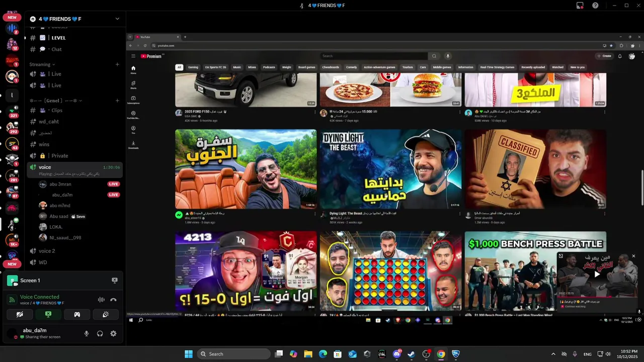The image size is (644, 362).
Task: Open Discord help icon
Action: 595,6
